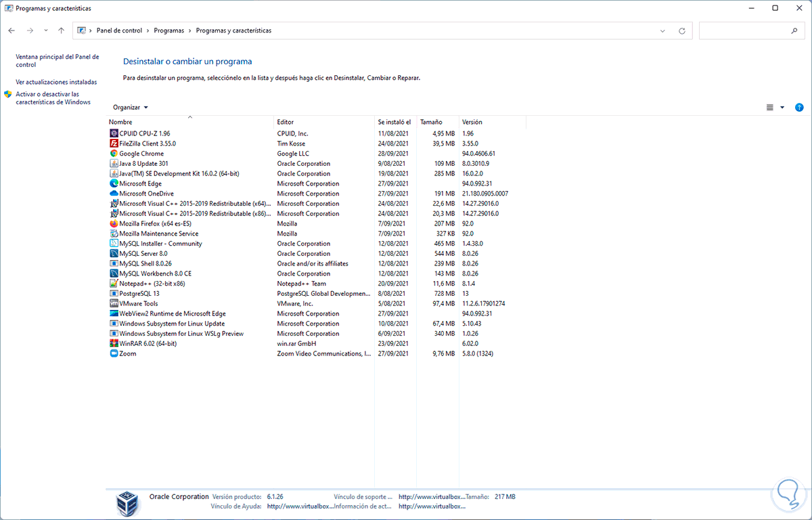The image size is (812, 520).
Task: Click the Google LLC editor cell
Action: [294, 154]
